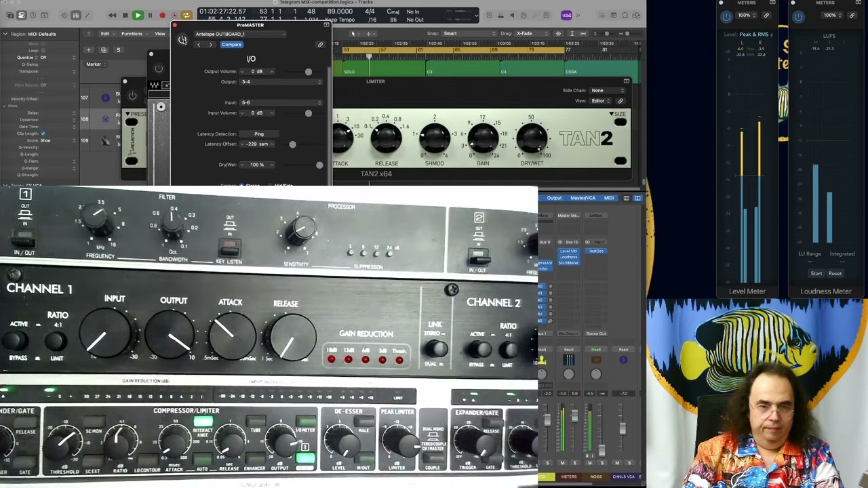Click the TAN2 plugin link icon
The image size is (868, 488).
tap(620, 100)
